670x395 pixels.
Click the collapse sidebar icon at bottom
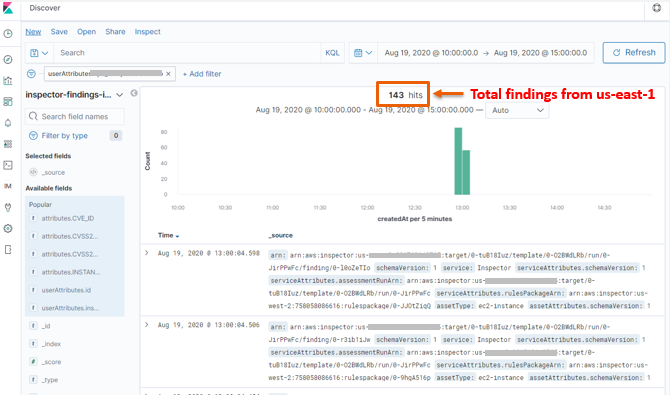pyautogui.click(x=8, y=249)
